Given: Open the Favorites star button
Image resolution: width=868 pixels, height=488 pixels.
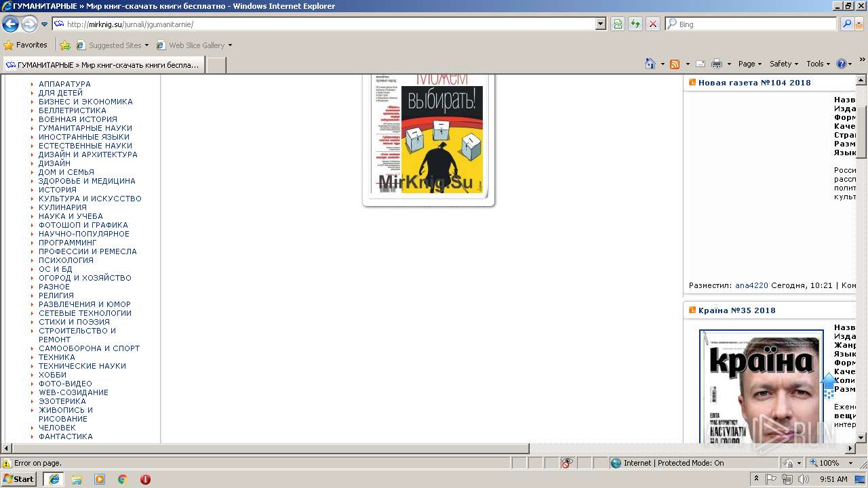Looking at the screenshot, I should 26,45.
